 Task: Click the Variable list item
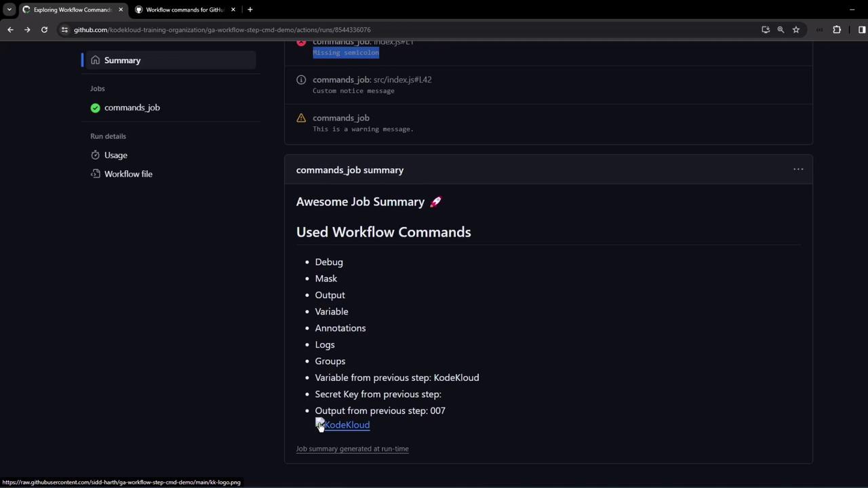[x=332, y=312]
